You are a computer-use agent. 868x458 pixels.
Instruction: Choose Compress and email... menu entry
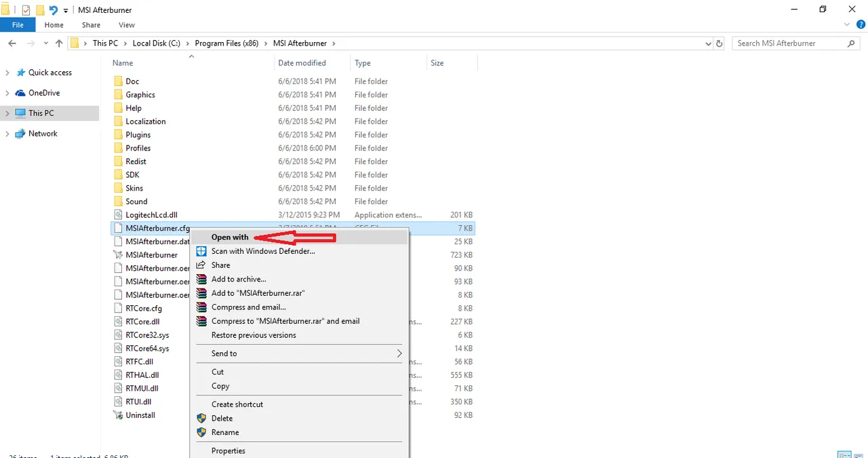pyautogui.click(x=300, y=307)
